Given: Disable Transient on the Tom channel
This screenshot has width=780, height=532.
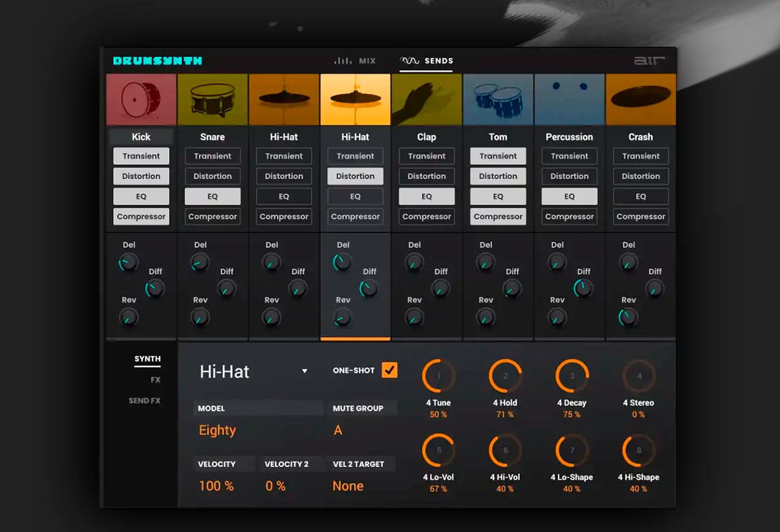Looking at the screenshot, I should coord(499,156).
